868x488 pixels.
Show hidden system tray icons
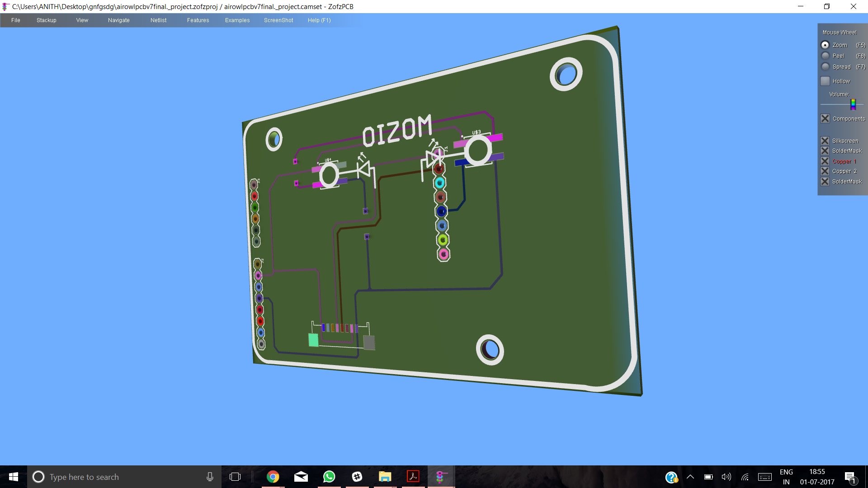pos(690,477)
